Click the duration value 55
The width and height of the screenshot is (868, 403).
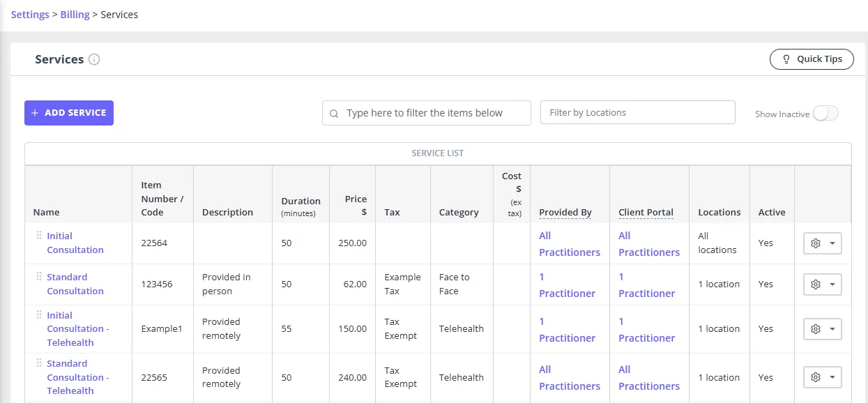point(287,329)
